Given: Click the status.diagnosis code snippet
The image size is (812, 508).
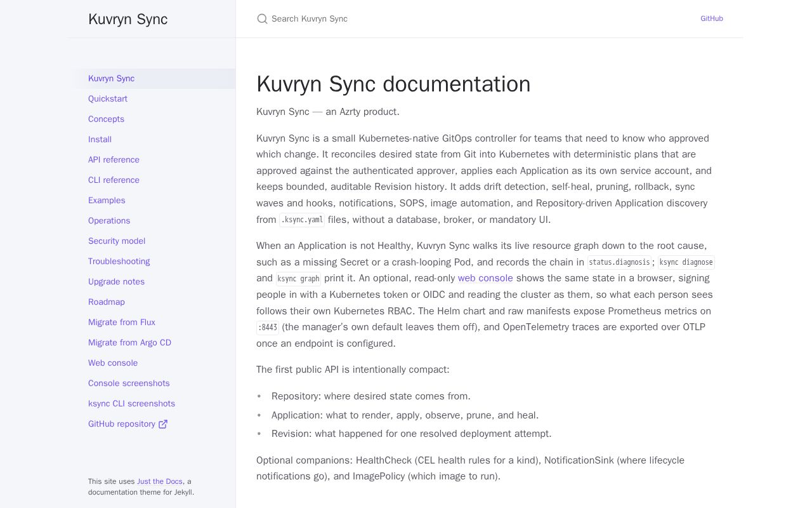Looking at the screenshot, I should tap(619, 262).
